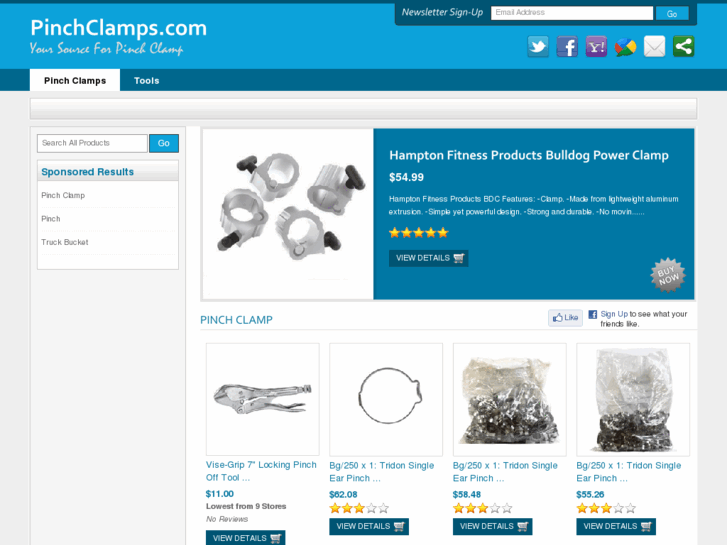
Task: Click the Vise-Grip pliers thumbnail
Action: (x=263, y=399)
